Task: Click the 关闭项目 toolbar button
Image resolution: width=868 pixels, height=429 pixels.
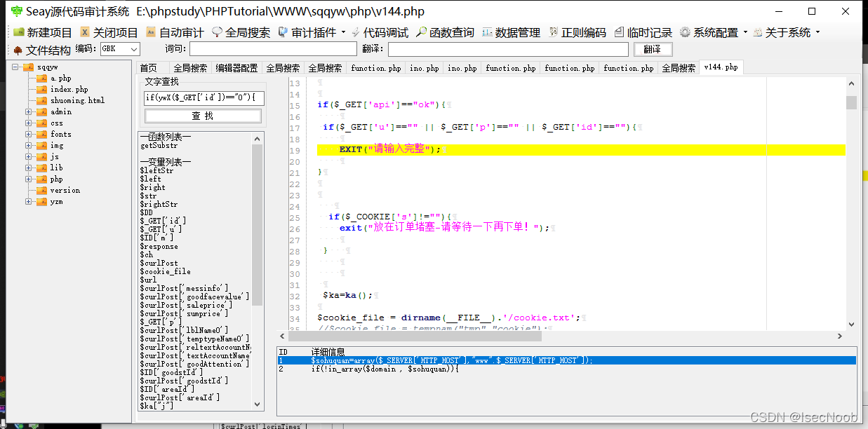Action: (x=109, y=33)
